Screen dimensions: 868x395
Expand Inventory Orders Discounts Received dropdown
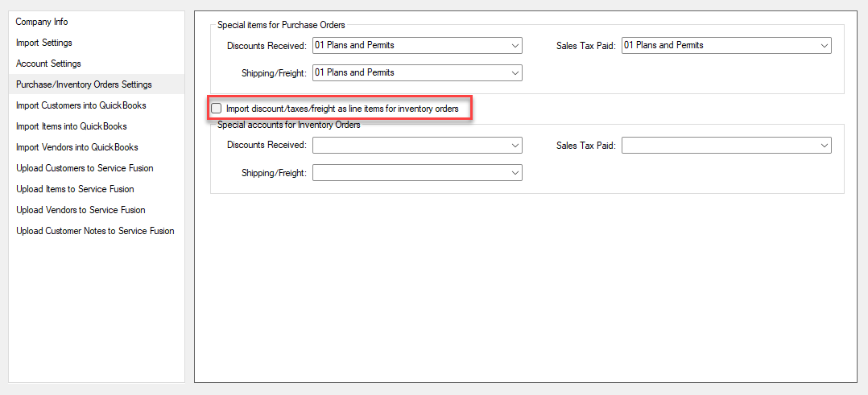tap(417, 146)
